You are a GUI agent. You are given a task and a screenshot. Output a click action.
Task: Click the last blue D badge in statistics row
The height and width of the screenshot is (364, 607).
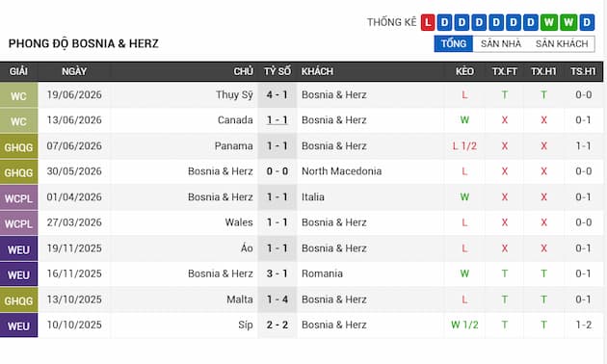[587, 22]
